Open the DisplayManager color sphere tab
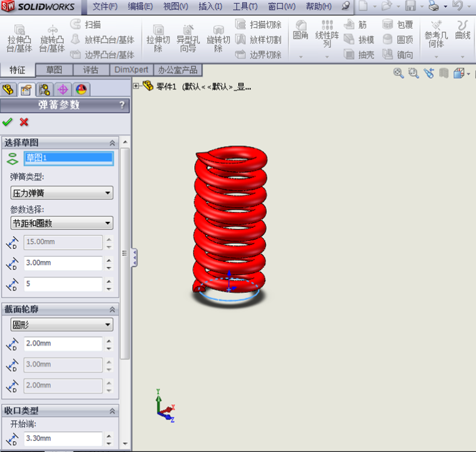 click(81, 90)
